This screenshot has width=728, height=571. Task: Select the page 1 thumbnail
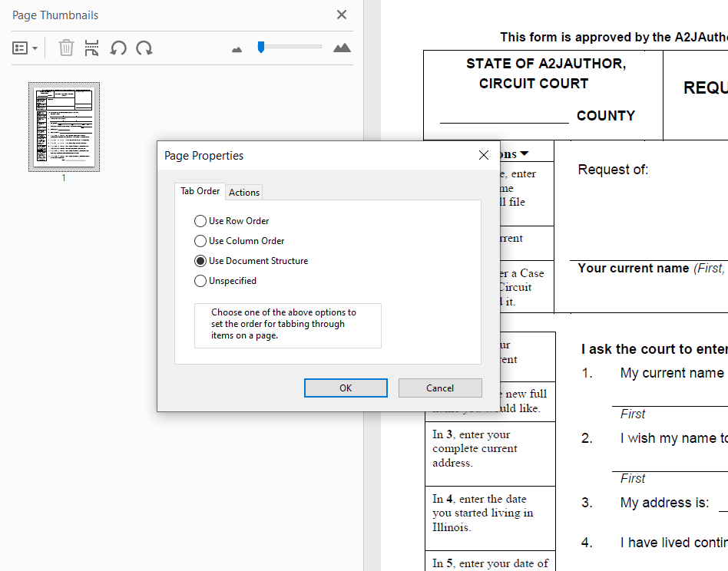click(x=64, y=127)
